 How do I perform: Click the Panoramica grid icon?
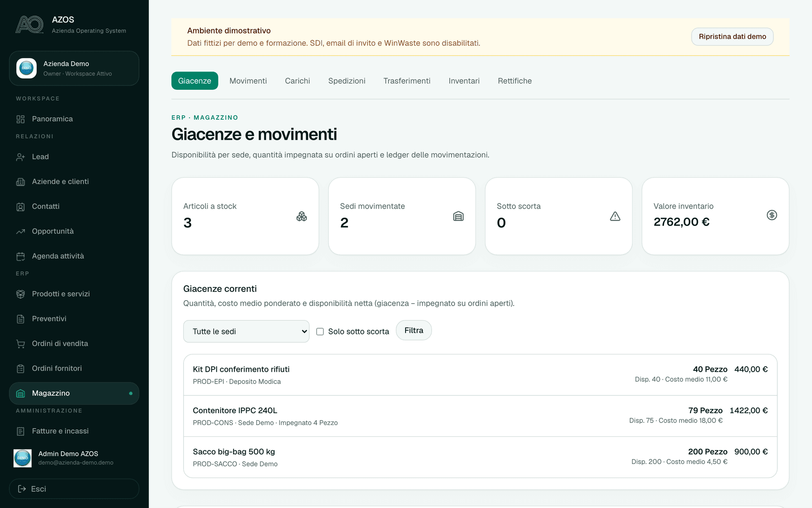coord(20,119)
